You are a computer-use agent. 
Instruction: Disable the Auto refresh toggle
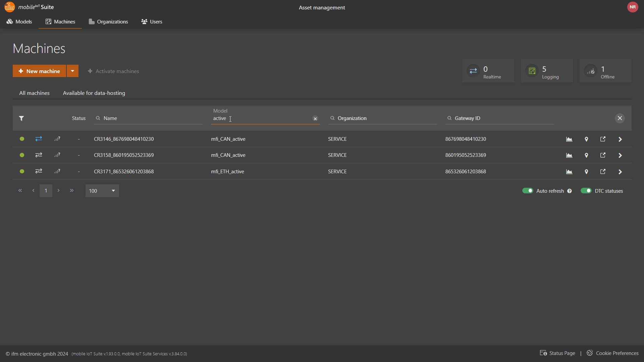pyautogui.click(x=528, y=191)
